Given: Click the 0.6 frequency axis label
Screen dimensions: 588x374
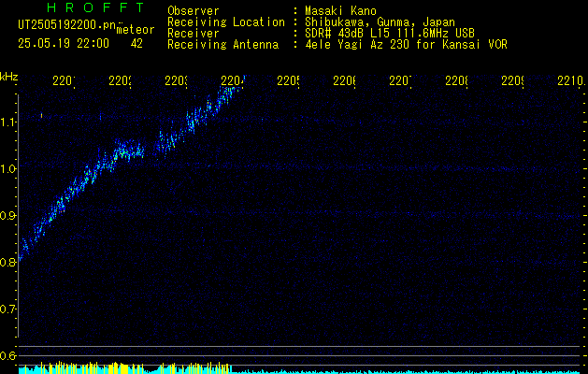Looking at the screenshot, I should 7,355.
